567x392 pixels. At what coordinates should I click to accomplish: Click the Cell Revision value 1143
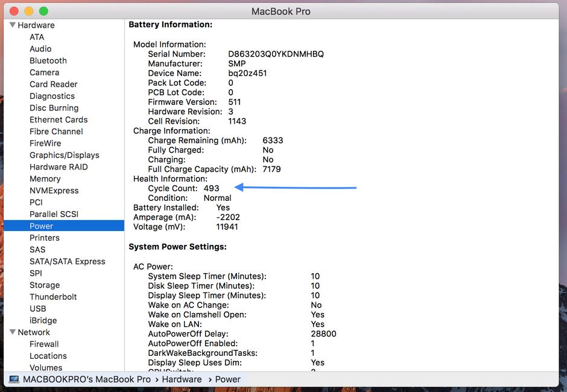click(237, 121)
